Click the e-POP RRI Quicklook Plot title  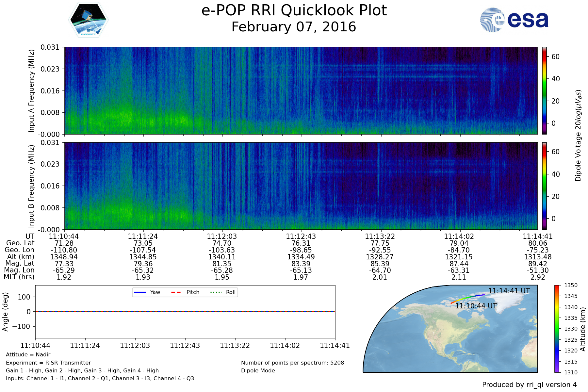point(294,10)
